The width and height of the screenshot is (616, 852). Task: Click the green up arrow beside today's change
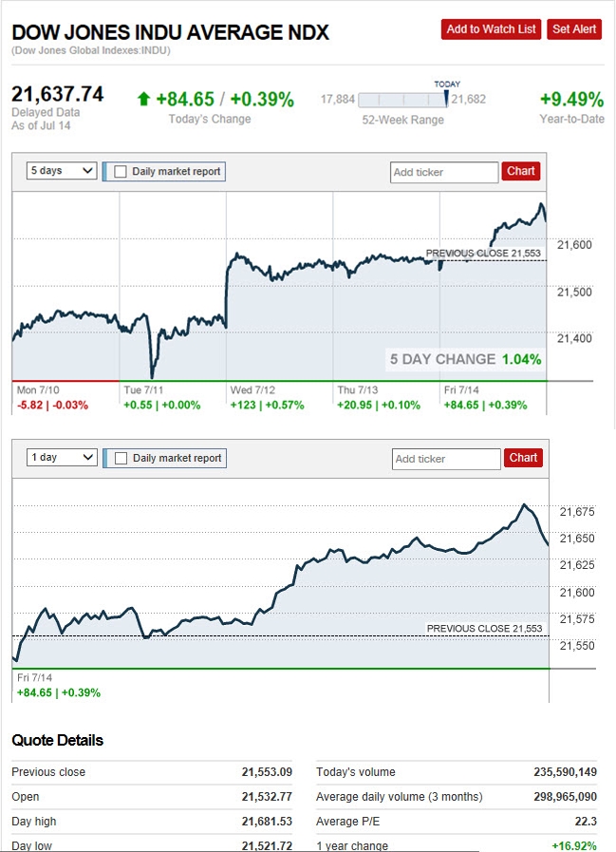tap(143, 99)
